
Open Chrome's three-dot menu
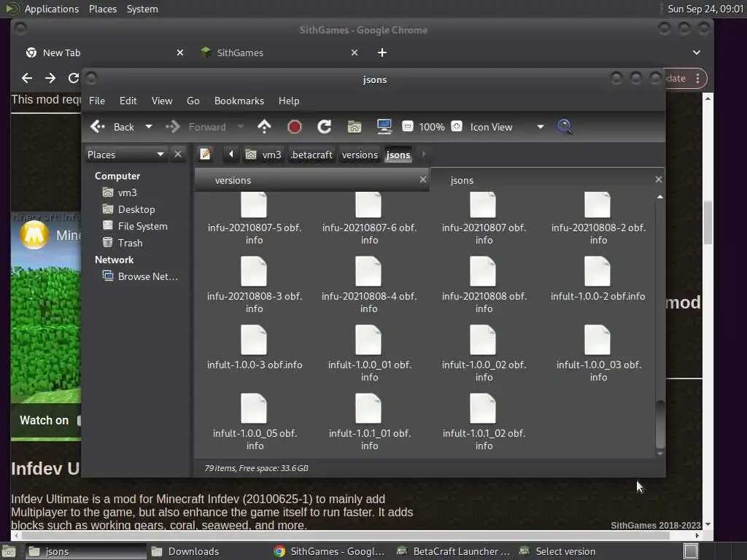pos(697,79)
